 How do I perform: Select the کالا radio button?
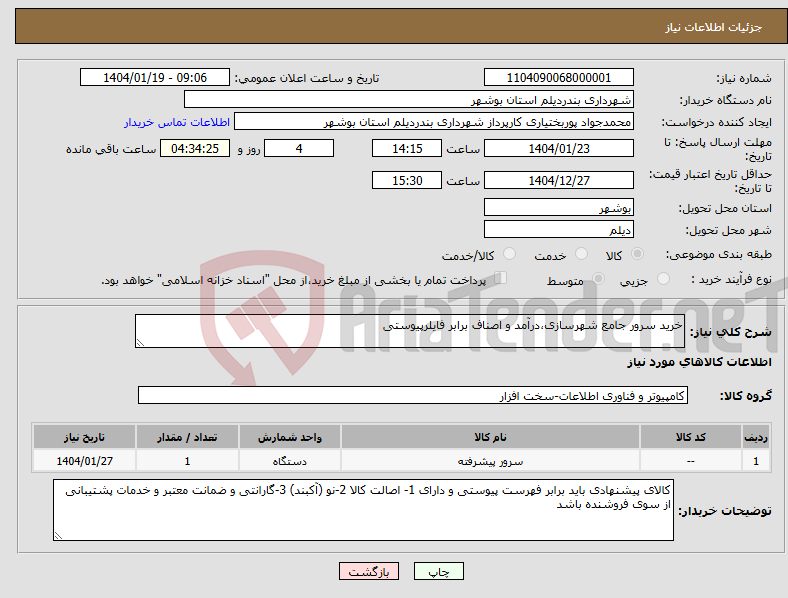(637, 254)
